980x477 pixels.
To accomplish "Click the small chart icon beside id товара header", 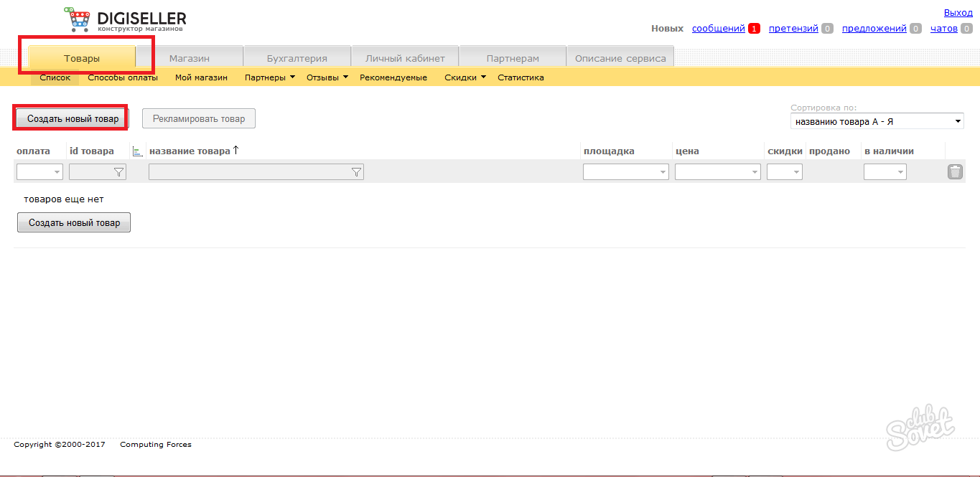I will point(138,151).
